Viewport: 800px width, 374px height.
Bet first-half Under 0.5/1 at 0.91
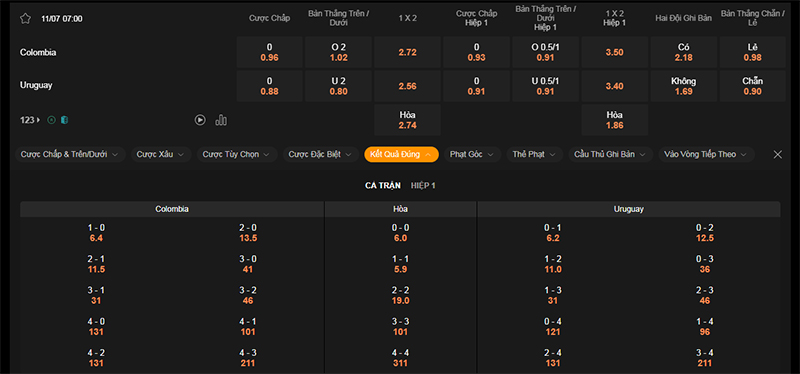click(545, 86)
